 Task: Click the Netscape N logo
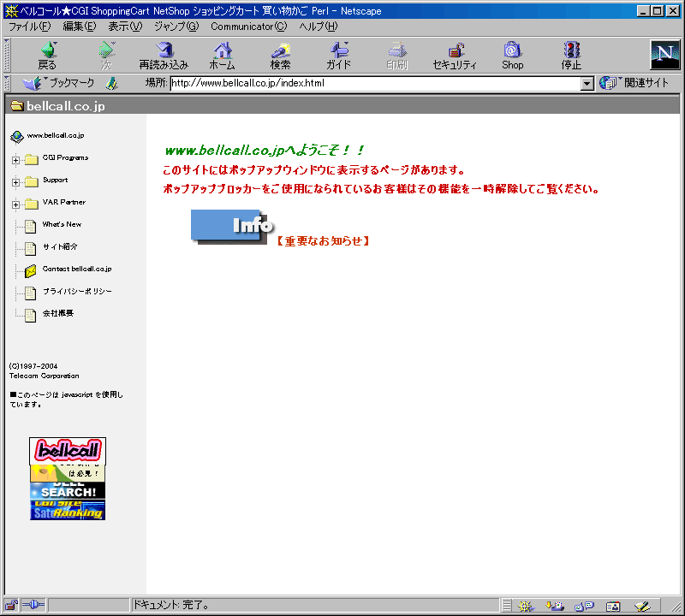(665, 55)
